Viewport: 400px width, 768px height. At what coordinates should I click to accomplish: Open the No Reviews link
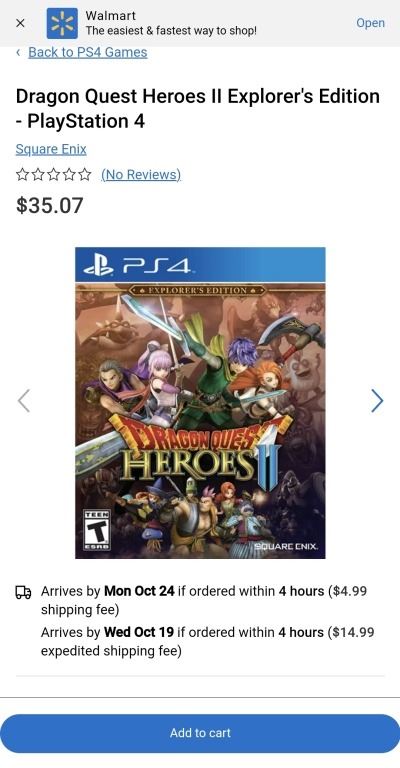(x=141, y=174)
